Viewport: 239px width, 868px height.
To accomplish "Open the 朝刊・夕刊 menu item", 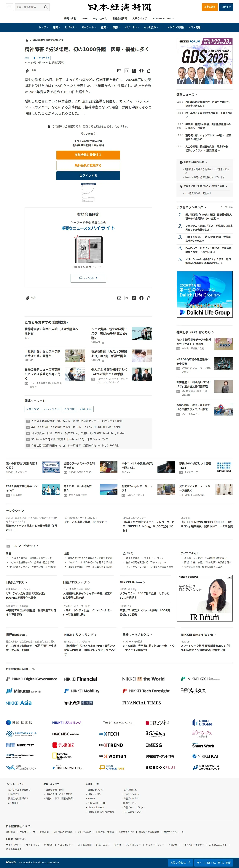I will 70,19.
